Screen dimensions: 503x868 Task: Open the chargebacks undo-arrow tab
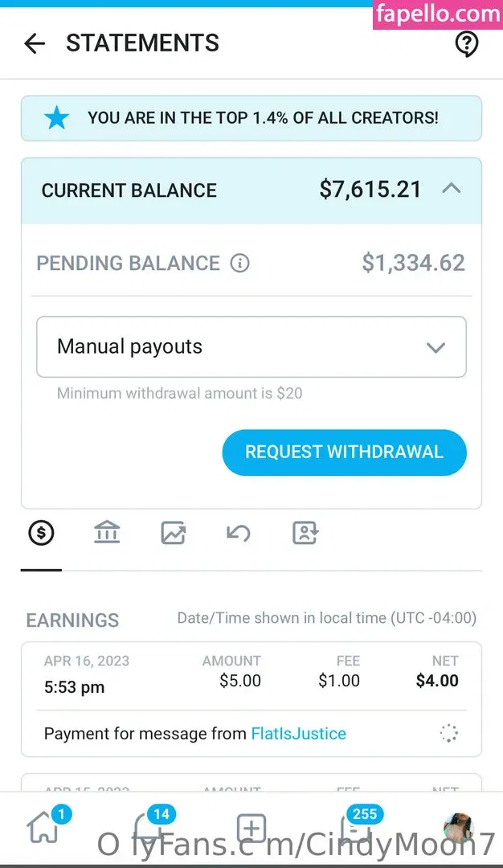239,533
